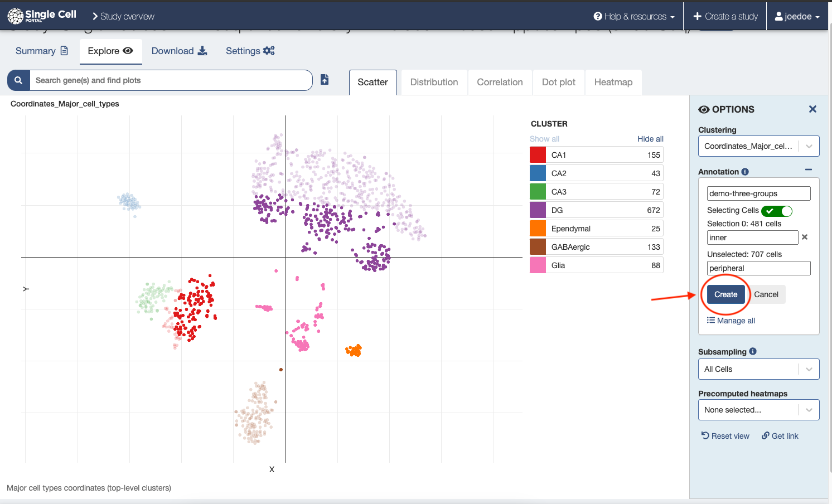Click Hide all in cluster legend
The height and width of the screenshot is (504, 832).
[x=650, y=139]
